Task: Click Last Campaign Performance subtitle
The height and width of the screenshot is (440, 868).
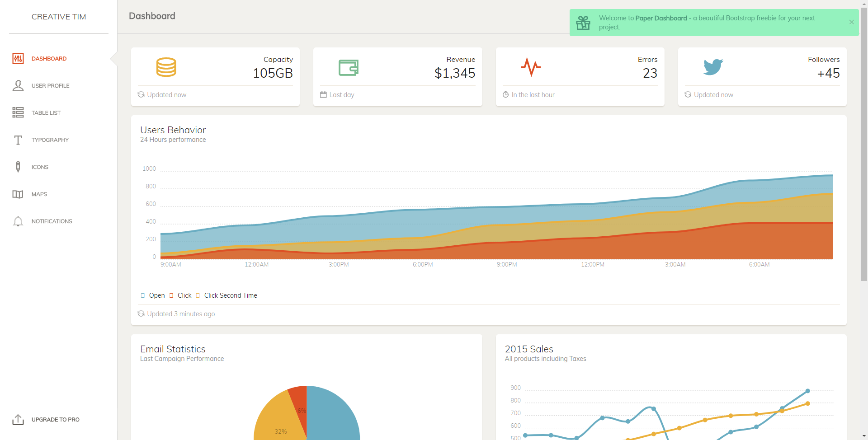Action: pos(182,359)
